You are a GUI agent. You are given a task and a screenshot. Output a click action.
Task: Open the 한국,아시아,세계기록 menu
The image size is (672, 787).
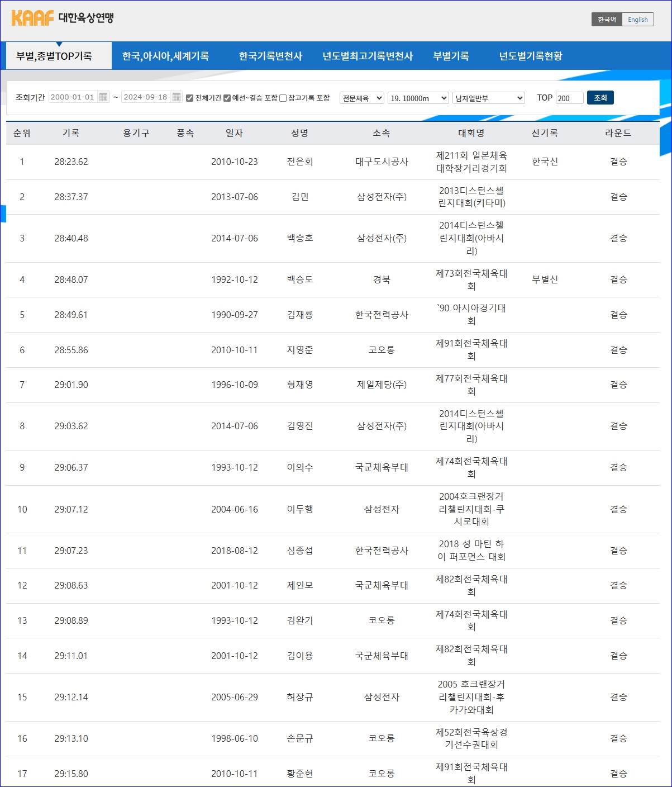coord(165,56)
